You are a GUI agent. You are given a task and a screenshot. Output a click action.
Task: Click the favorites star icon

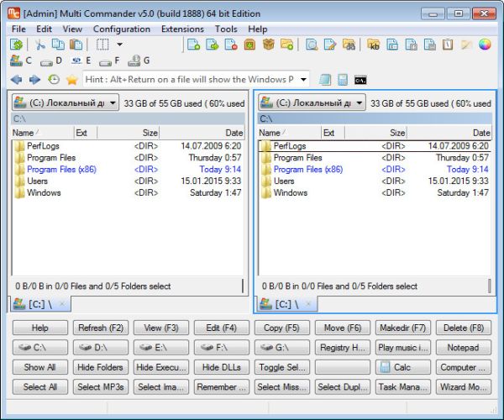(x=72, y=79)
